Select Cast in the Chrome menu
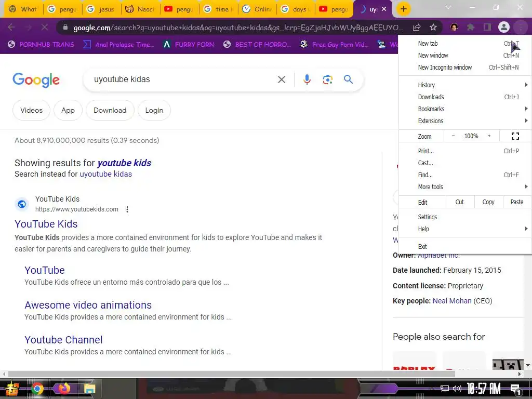The image size is (532, 399). tap(465, 163)
